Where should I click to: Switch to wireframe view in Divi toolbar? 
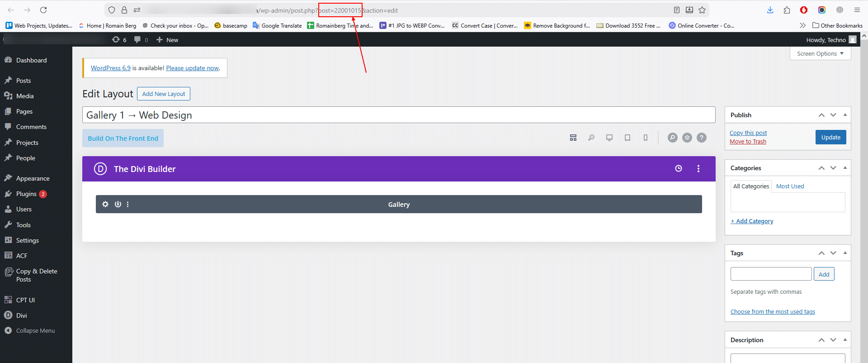click(x=573, y=138)
